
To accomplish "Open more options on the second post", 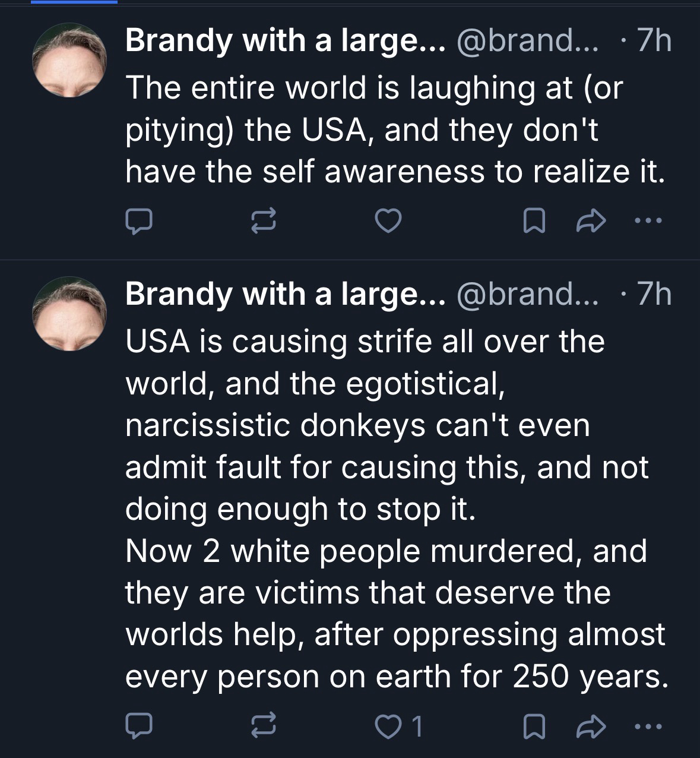I will coord(647,725).
